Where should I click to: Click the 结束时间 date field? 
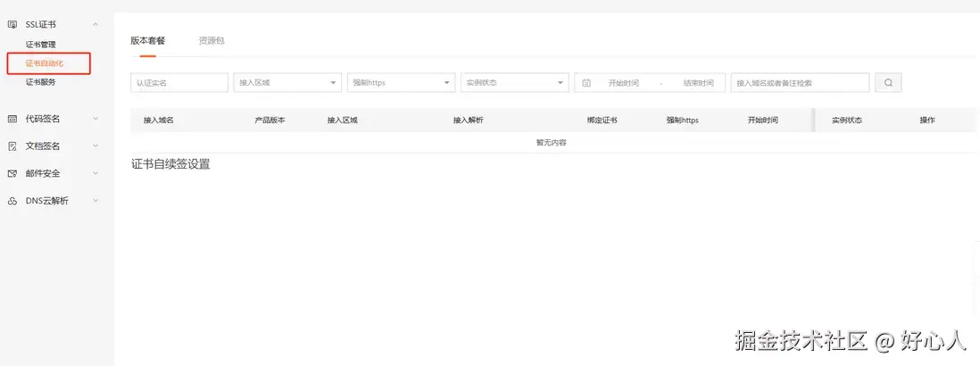point(698,82)
